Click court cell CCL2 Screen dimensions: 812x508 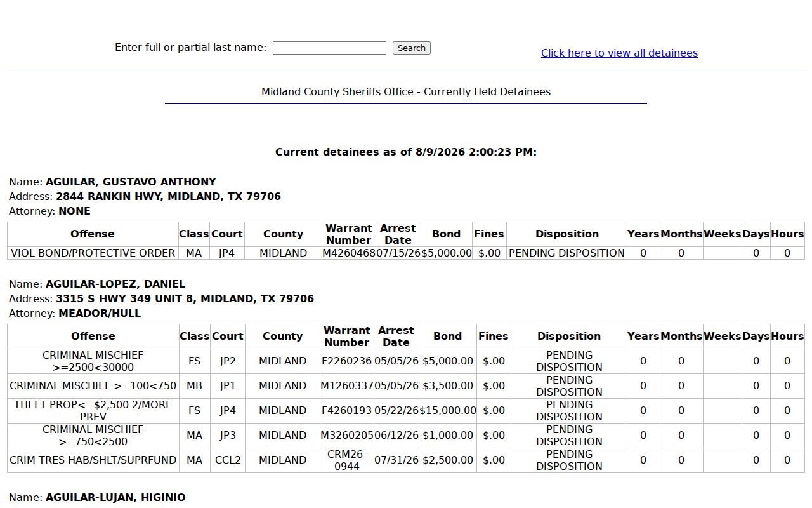click(228, 460)
